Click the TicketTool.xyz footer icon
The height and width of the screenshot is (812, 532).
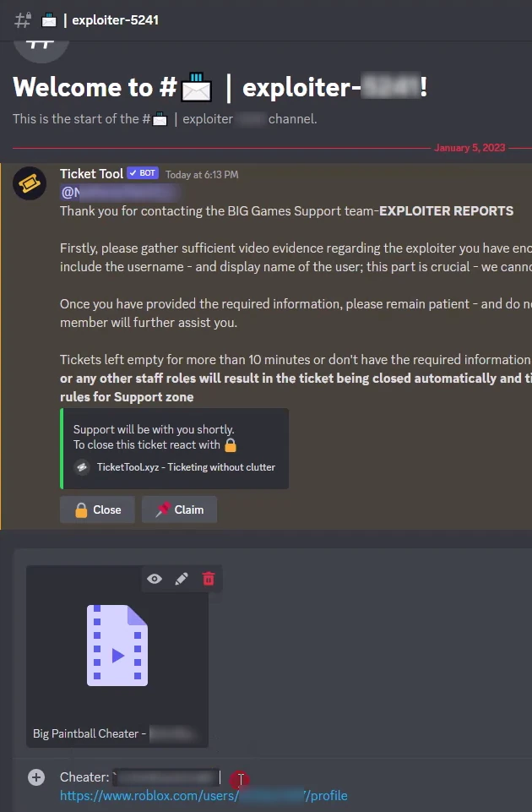[82, 467]
